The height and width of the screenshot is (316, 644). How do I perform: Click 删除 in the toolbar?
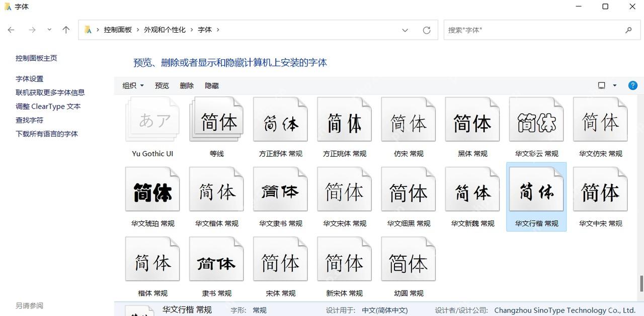point(187,85)
